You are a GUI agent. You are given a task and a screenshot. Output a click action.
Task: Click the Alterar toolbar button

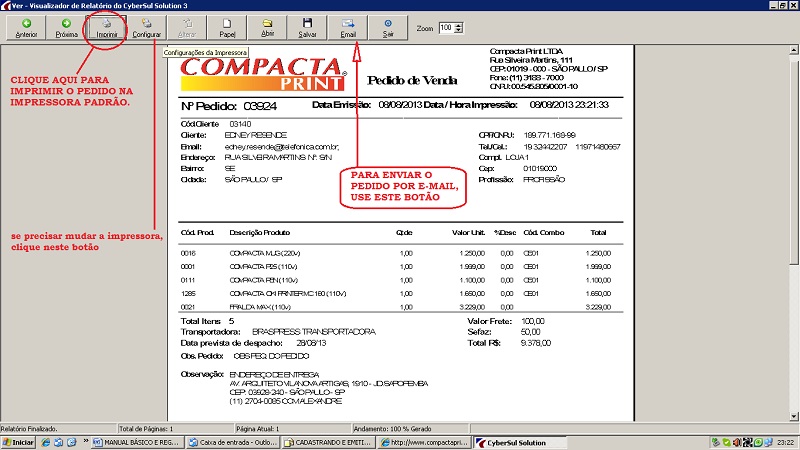[x=187, y=28]
